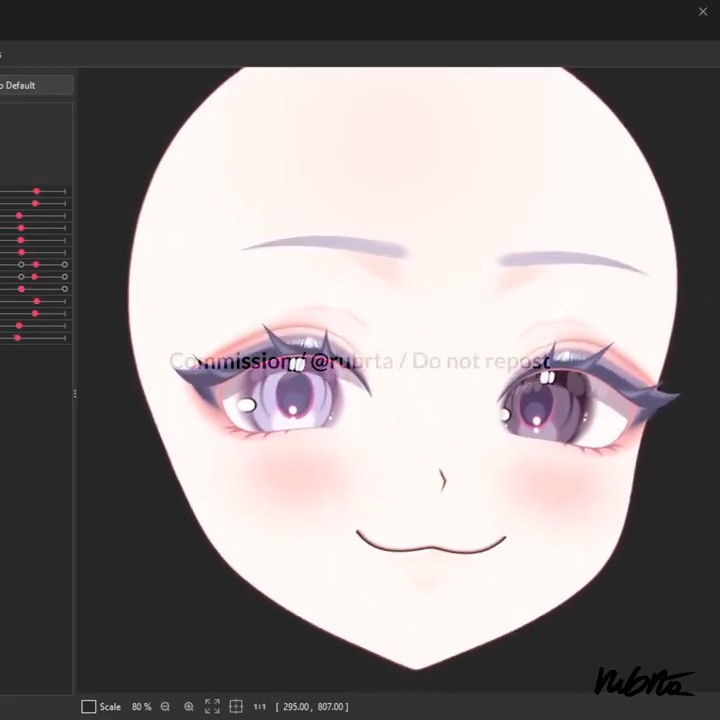
Task: Click the center view crosshair icon
Action: (236, 706)
